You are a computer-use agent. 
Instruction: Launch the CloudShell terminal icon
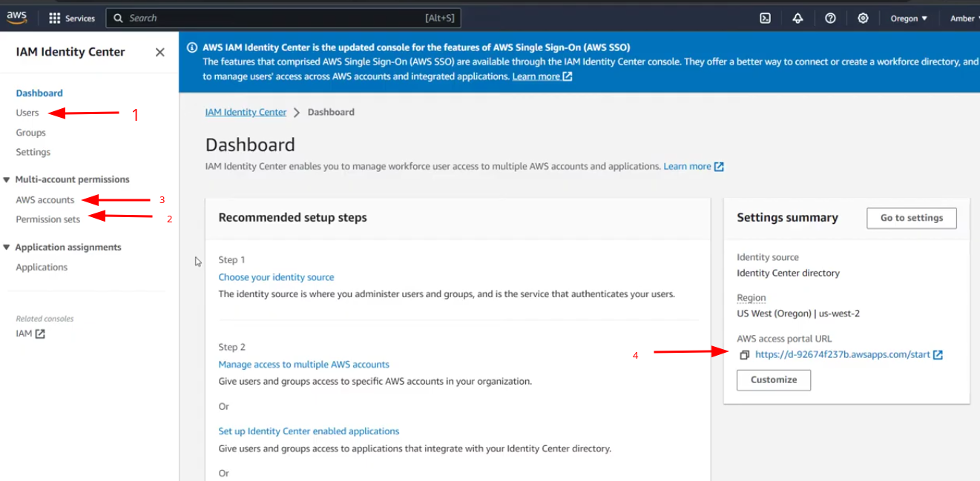coord(765,19)
